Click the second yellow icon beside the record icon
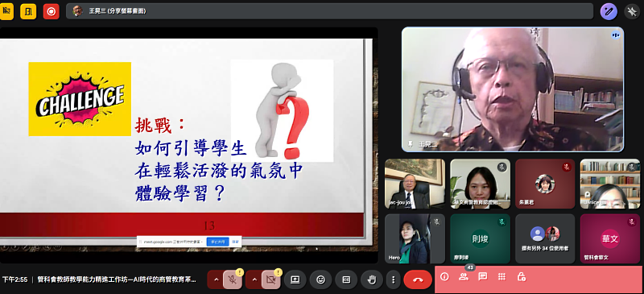Viewport: 644px width, 294px height. [x=28, y=11]
